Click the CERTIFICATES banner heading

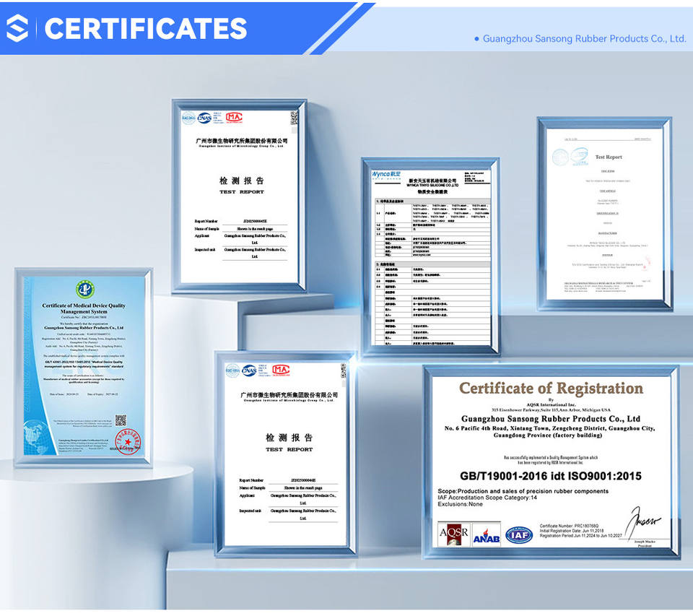click(145, 29)
